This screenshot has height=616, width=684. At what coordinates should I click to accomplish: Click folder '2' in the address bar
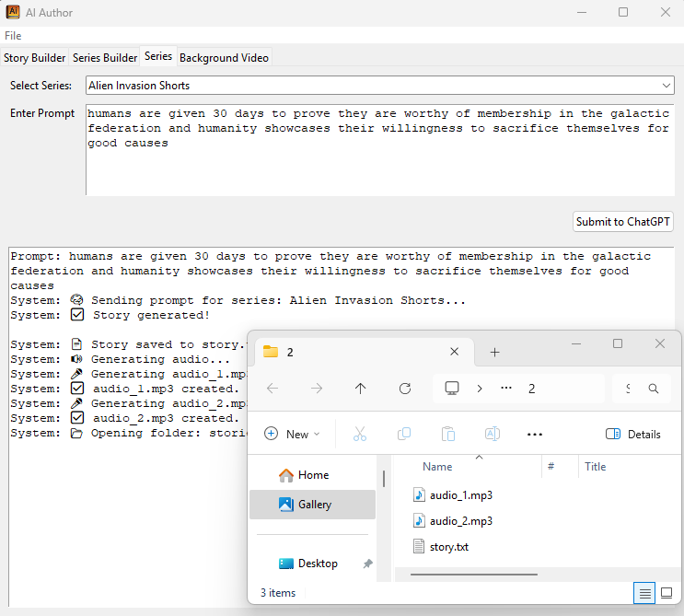coord(531,389)
